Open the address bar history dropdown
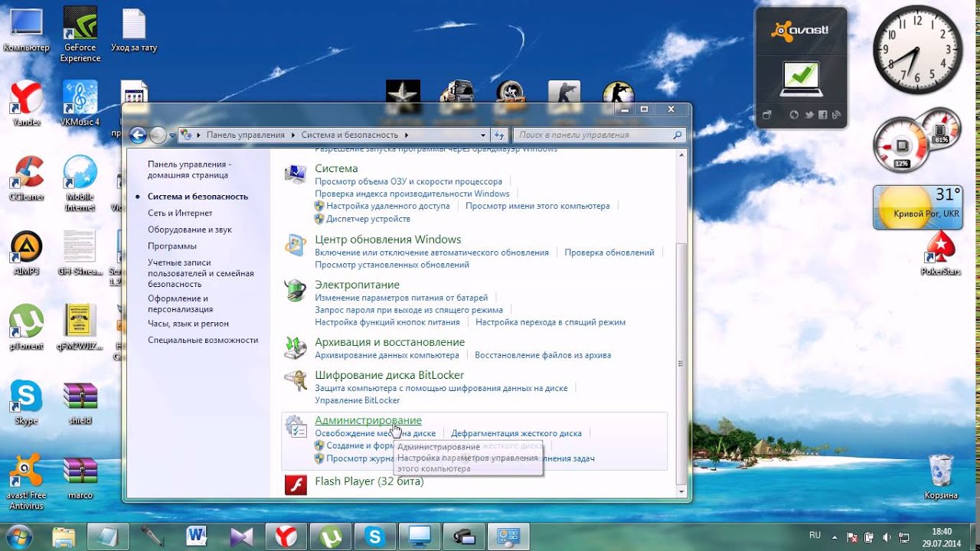 [x=483, y=135]
